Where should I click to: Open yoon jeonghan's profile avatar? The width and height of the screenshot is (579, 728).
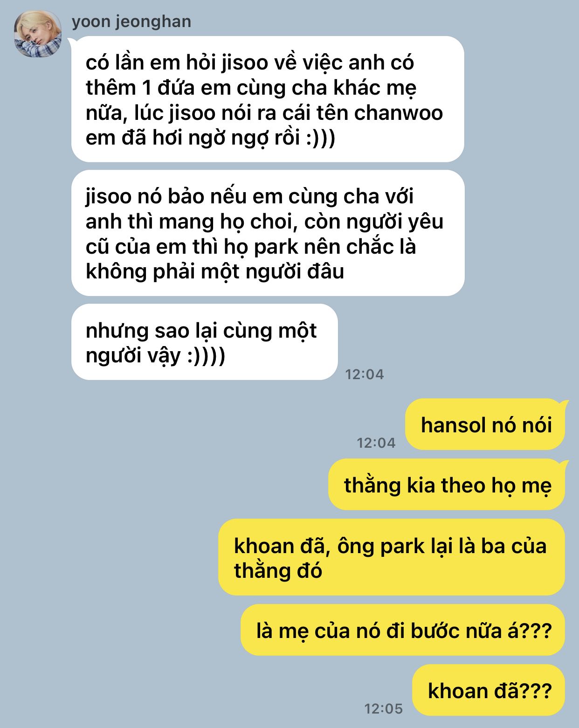[38, 34]
